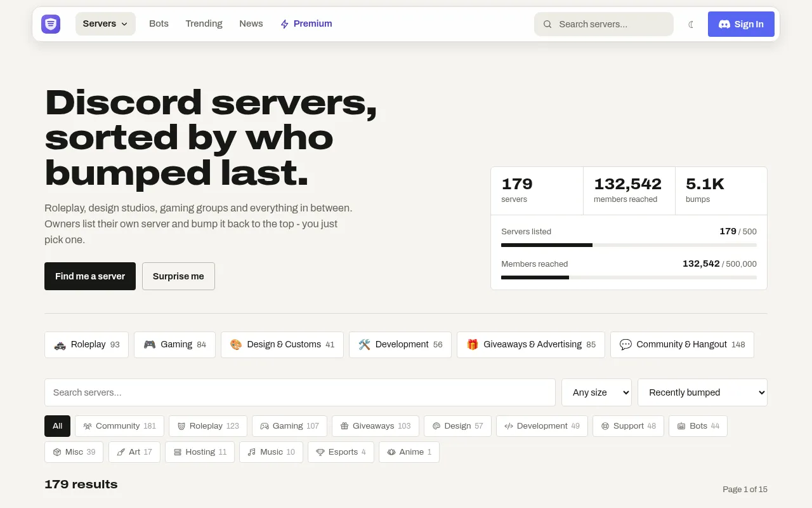Open the Recently bumped sort dropdown

[x=702, y=392]
